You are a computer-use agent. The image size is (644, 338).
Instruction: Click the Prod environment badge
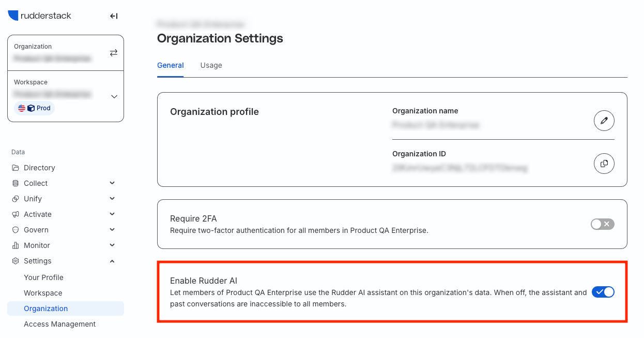(35, 108)
